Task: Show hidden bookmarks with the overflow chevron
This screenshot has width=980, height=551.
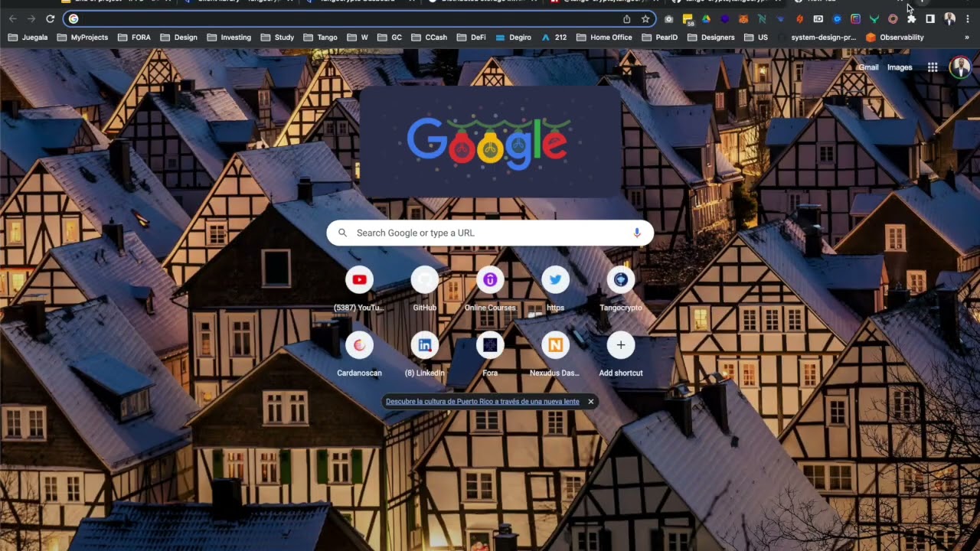Action: [x=967, y=37]
